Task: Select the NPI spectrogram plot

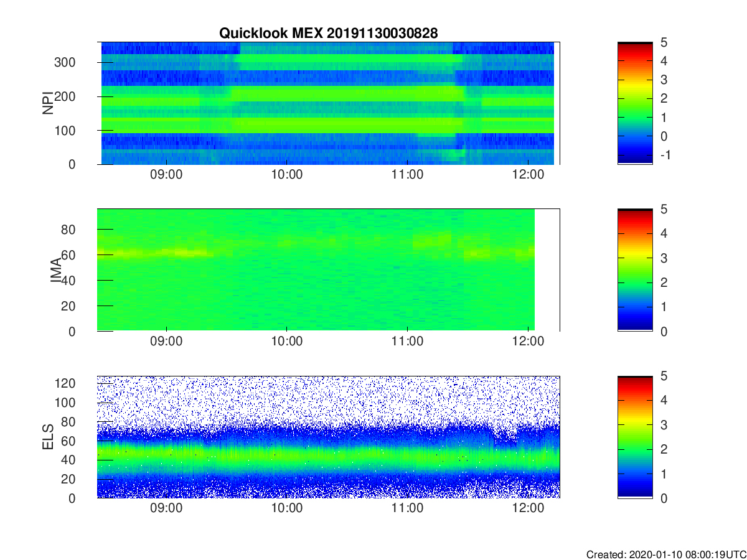Action: tap(328, 103)
